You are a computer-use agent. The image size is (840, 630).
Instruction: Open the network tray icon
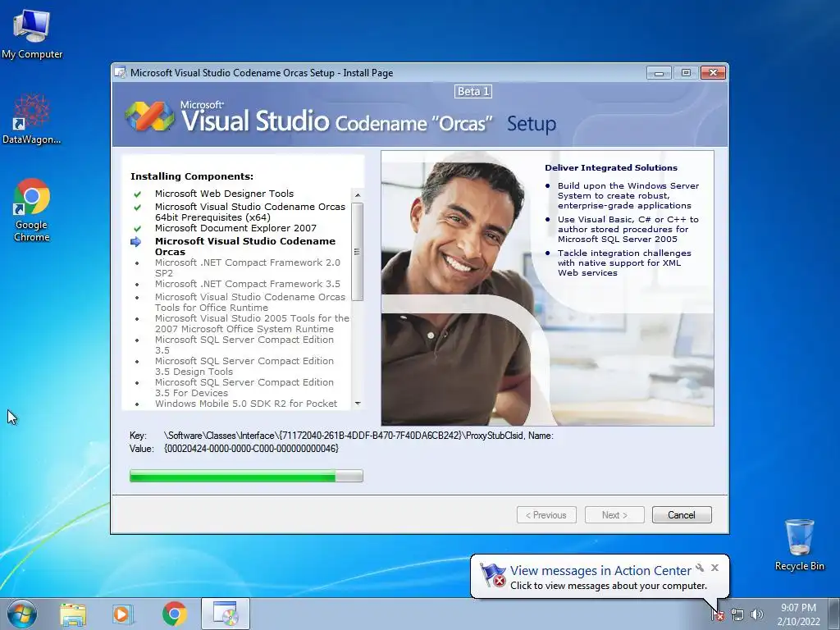click(x=737, y=614)
